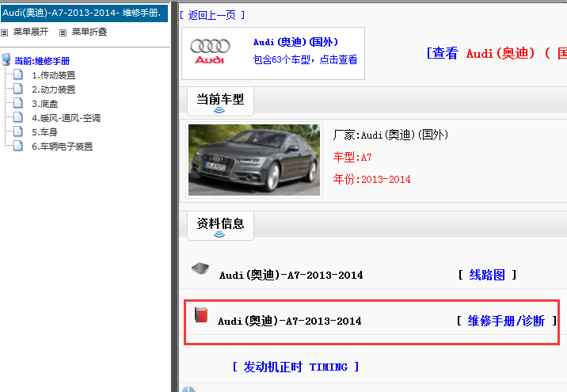Click the page icon for 3.底盘
This screenshot has height=392, width=567.
[18, 103]
